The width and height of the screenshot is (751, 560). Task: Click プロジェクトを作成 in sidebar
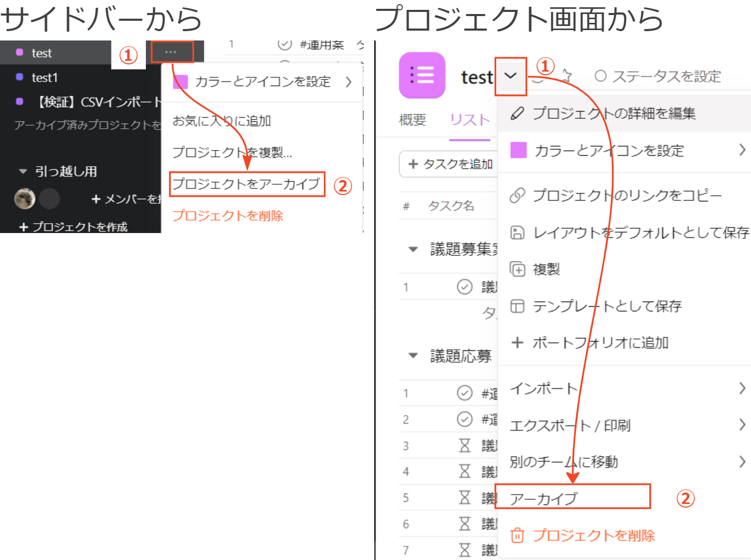tap(73, 227)
